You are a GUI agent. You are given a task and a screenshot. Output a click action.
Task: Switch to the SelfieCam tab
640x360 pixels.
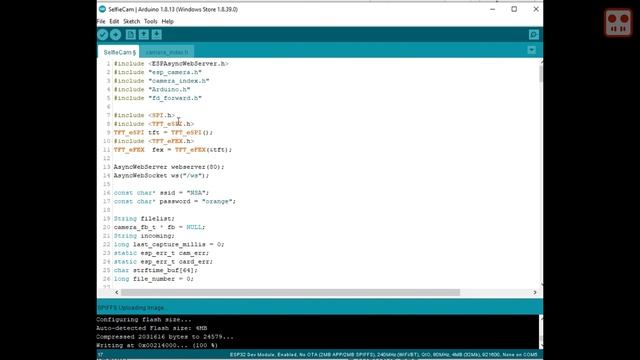(x=119, y=52)
